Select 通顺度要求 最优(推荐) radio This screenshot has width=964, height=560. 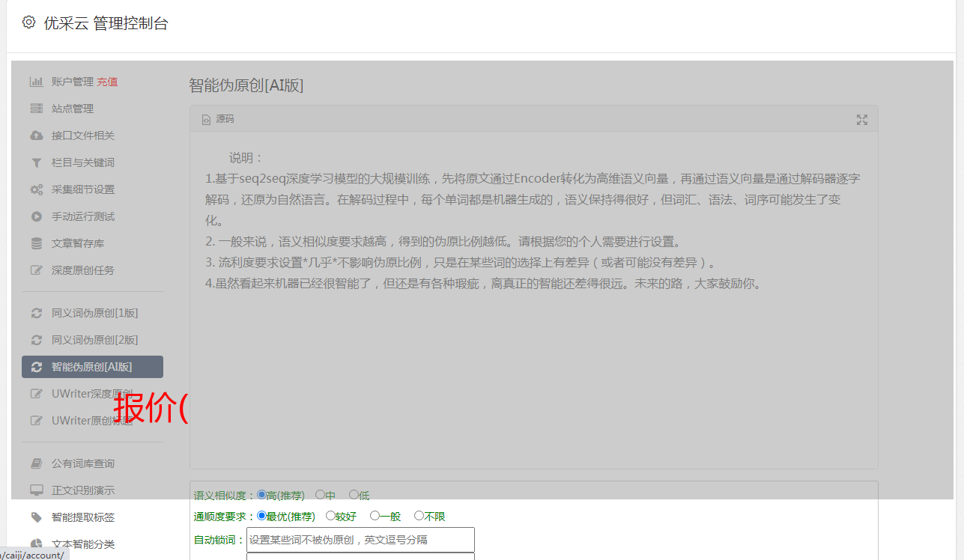click(x=261, y=516)
